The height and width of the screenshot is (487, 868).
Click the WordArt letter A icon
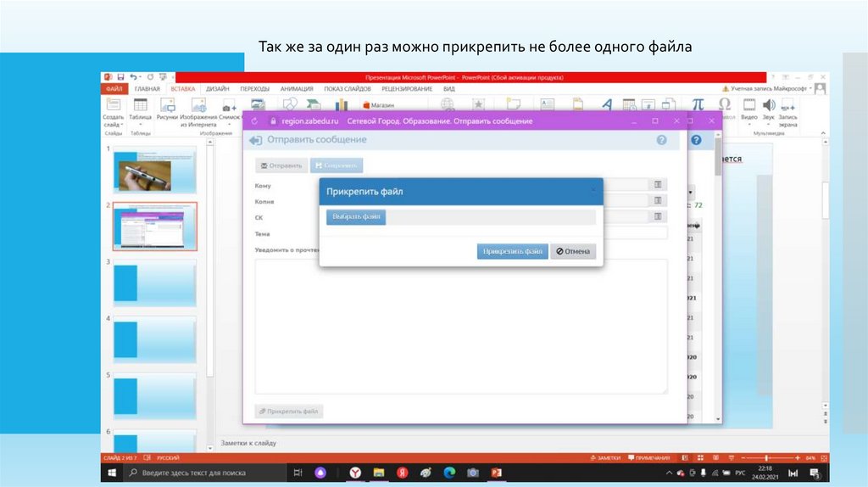coord(607,104)
